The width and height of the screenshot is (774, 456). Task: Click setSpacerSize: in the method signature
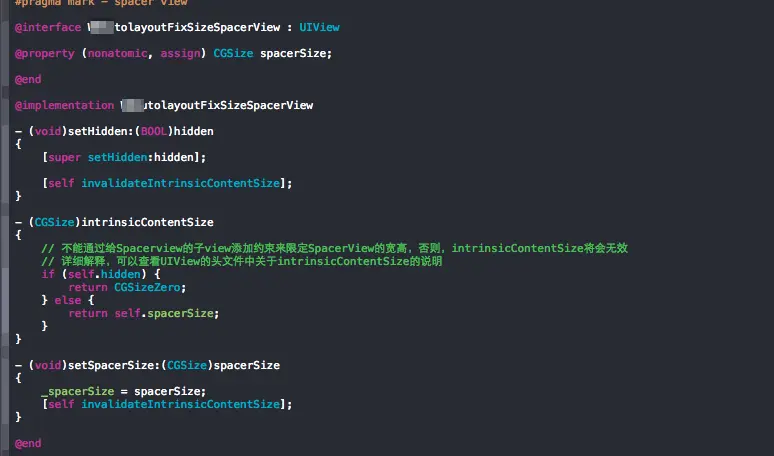[x=114, y=366]
